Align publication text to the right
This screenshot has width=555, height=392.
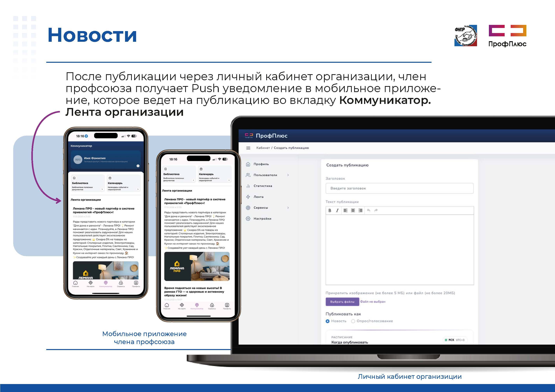point(360,210)
